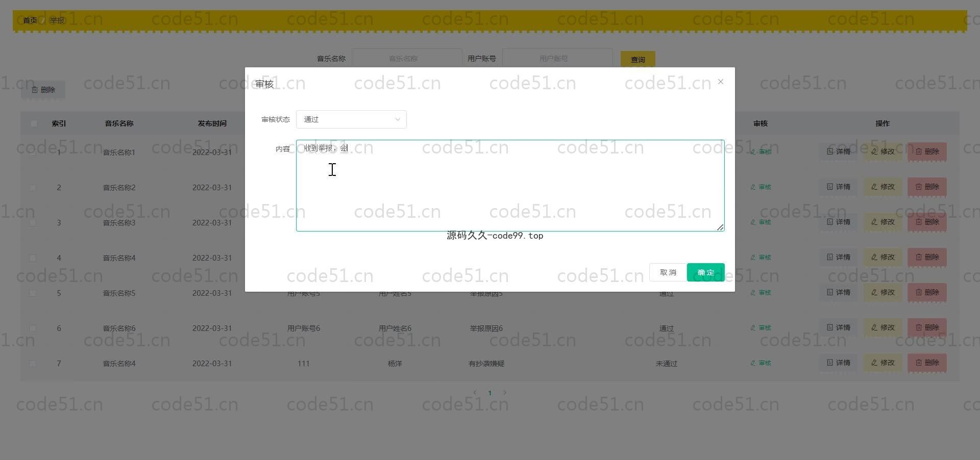View 详情 of 音乐名称5 row
Viewport: 980px width, 460px height.
[x=839, y=292]
